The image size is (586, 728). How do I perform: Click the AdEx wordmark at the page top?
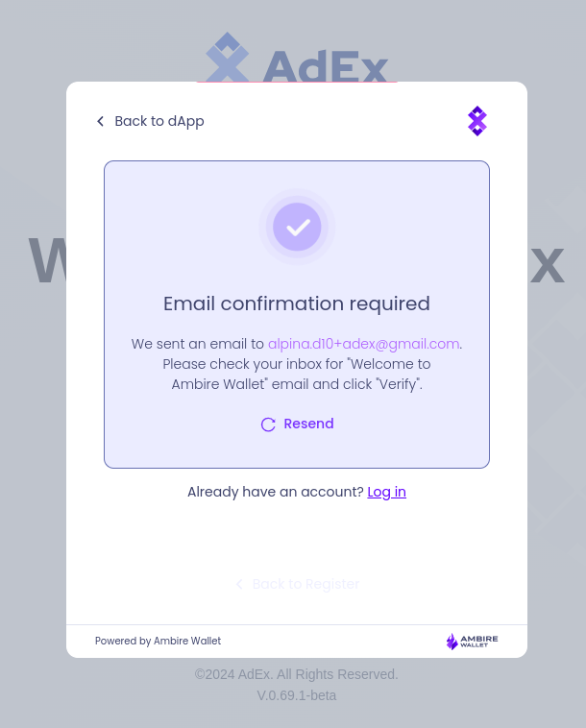[x=325, y=65]
